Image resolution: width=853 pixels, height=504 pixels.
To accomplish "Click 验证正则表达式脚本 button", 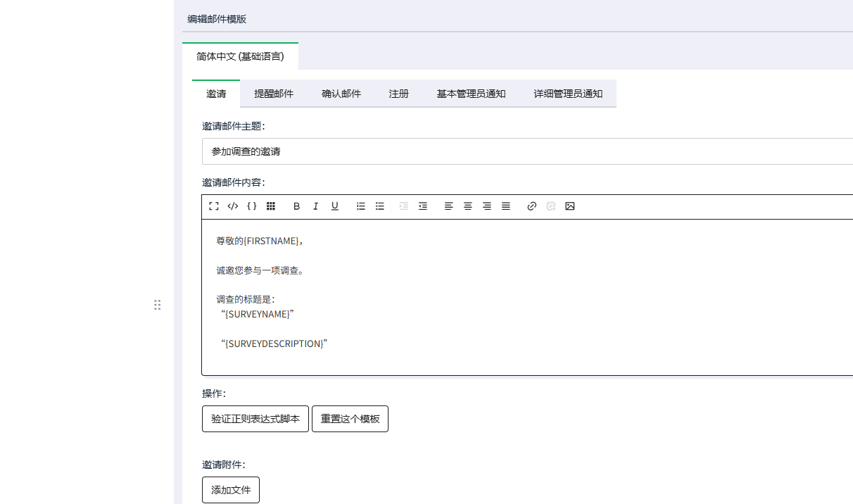I will 255,419.
